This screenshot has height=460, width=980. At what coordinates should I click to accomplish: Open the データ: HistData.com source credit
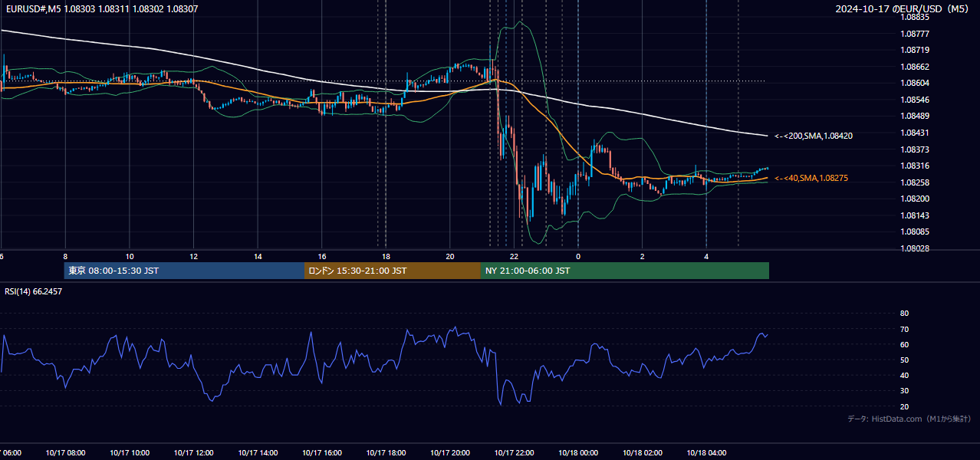[909, 419]
